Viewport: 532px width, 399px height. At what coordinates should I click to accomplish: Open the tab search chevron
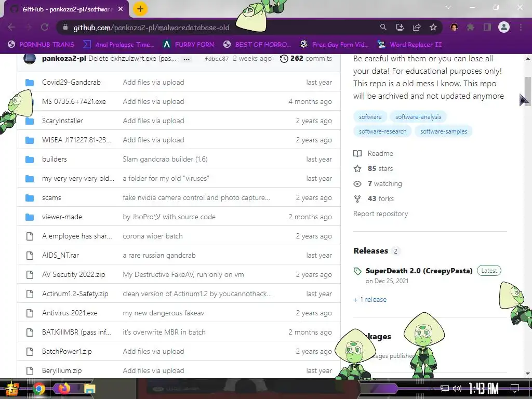point(448,7)
